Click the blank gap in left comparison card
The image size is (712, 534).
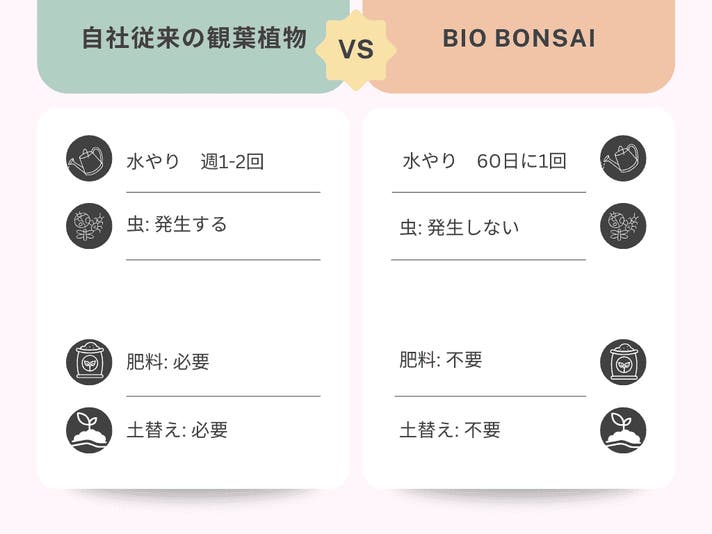[x=193, y=298]
